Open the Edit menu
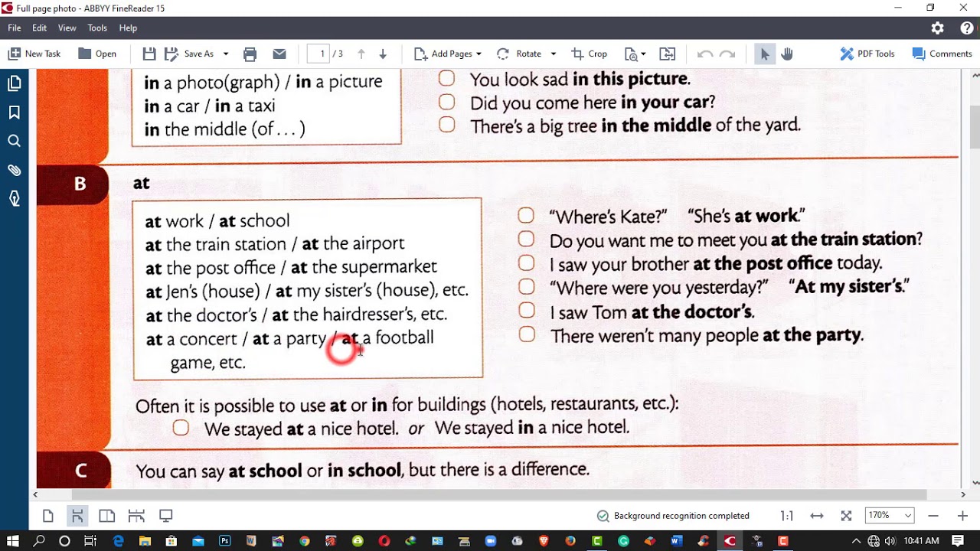This screenshot has width=980, height=551. (39, 28)
